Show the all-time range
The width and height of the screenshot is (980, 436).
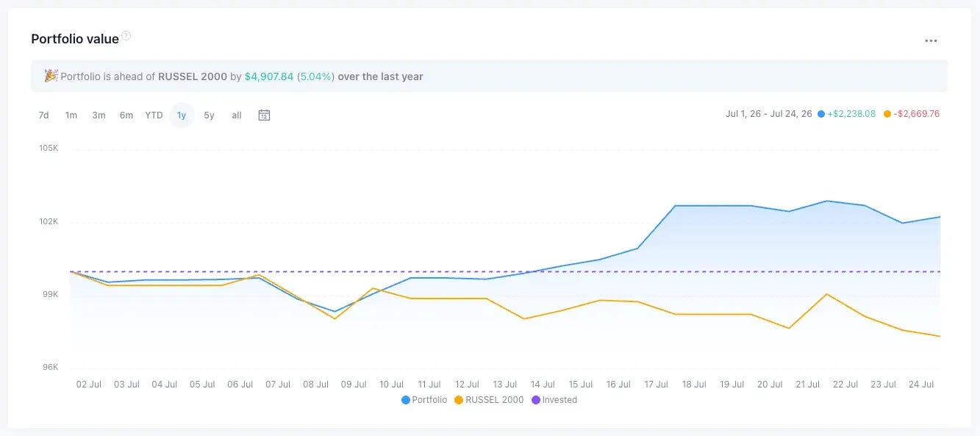(237, 115)
